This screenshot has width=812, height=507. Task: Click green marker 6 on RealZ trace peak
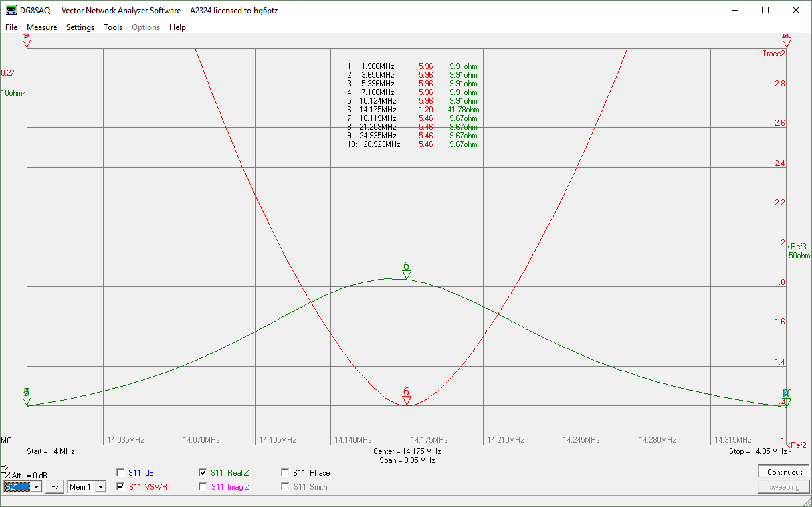pyautogui.click(x=406, y=274)
